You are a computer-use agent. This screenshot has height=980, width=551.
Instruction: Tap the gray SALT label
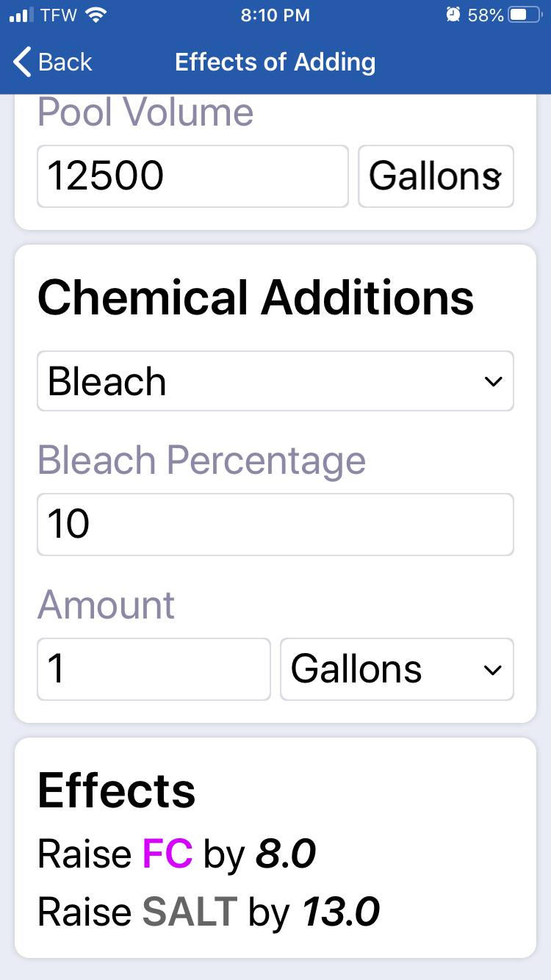click(x=190, y=911)
